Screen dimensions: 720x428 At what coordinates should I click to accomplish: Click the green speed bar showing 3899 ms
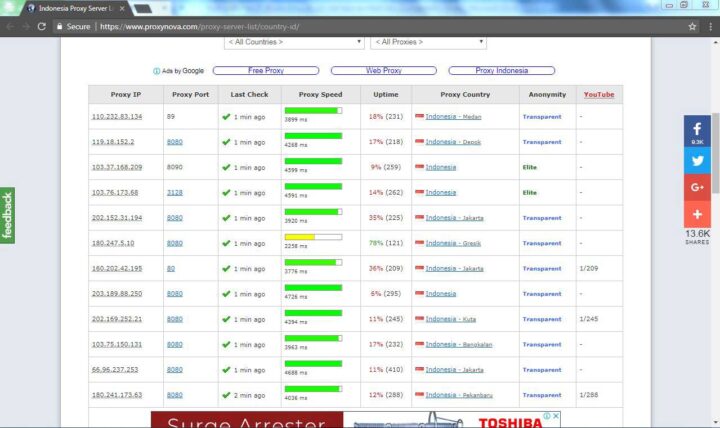tap(313, 110)
